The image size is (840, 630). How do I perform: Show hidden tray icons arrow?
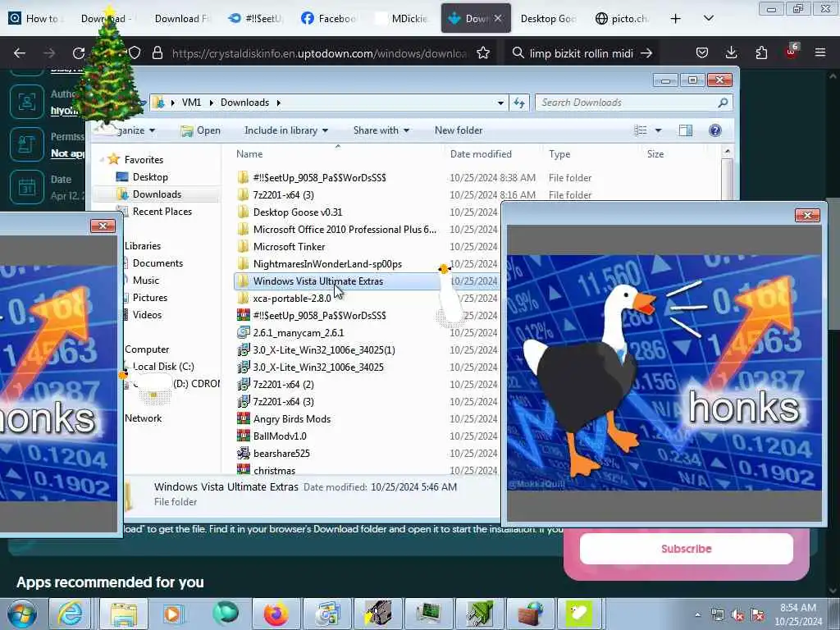click(x=697, y=615)
